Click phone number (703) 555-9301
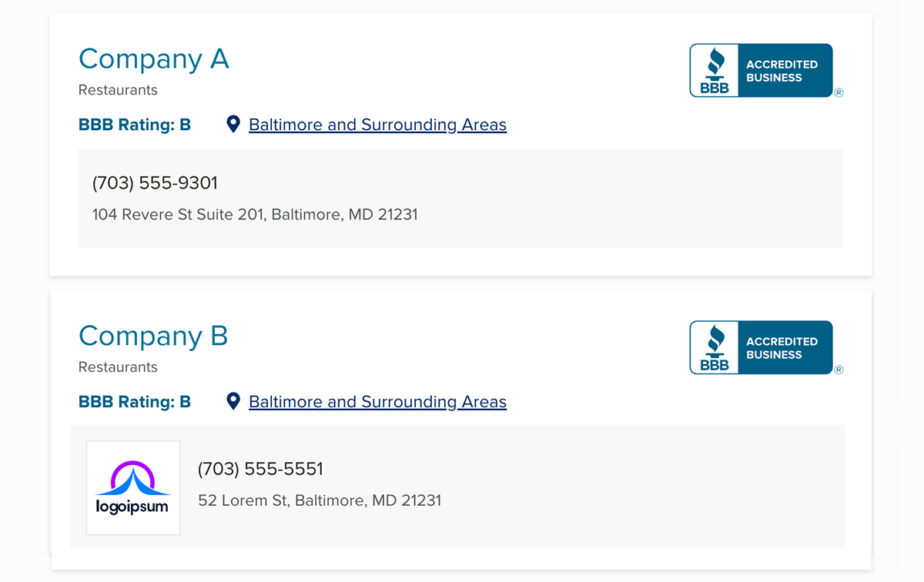Image resolution: width=924 pixels, height=582 pixels. click(155, 183)
